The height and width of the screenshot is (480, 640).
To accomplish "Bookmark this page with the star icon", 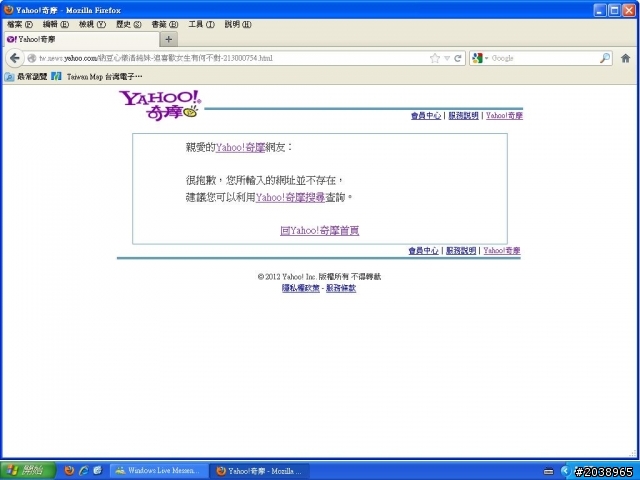I will tap(435, 58).
